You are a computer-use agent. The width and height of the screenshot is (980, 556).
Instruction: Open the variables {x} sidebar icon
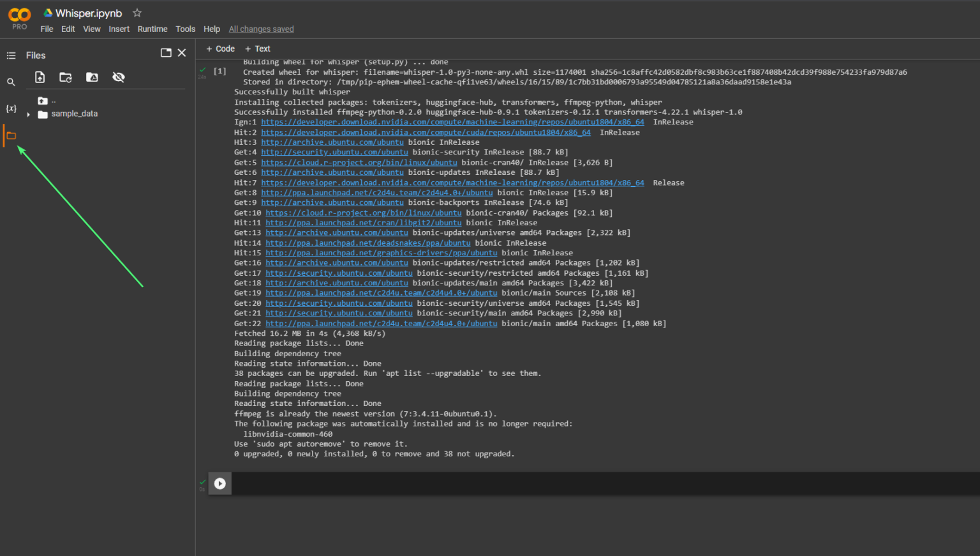[11, 109]
